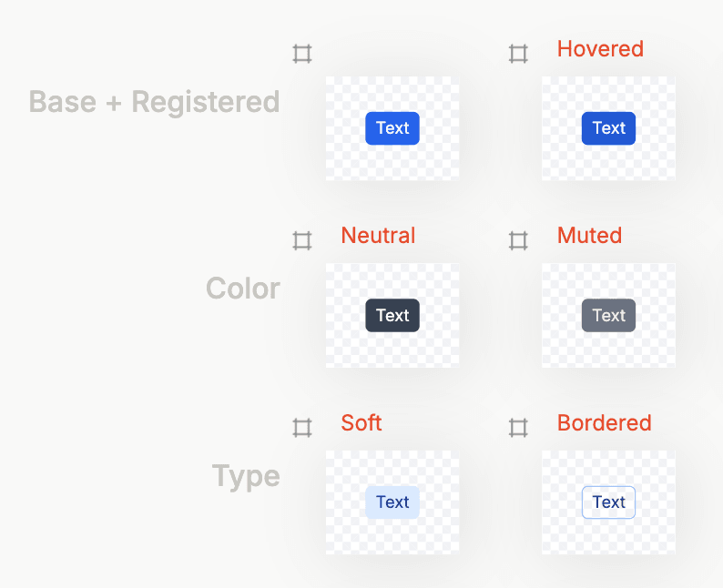Select the Color row heading
The width and height of the screenshot is (723, 588).
tap(242, 289)
